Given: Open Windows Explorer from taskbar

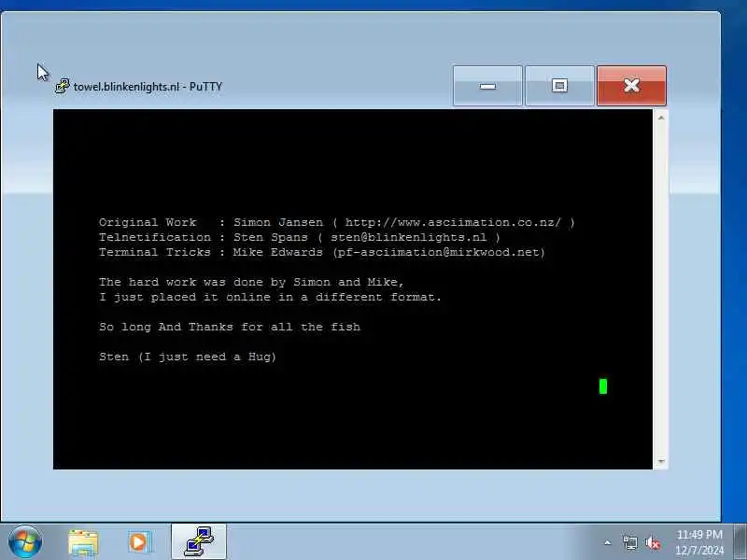Looking at the screenshot, I should [83, 542].
